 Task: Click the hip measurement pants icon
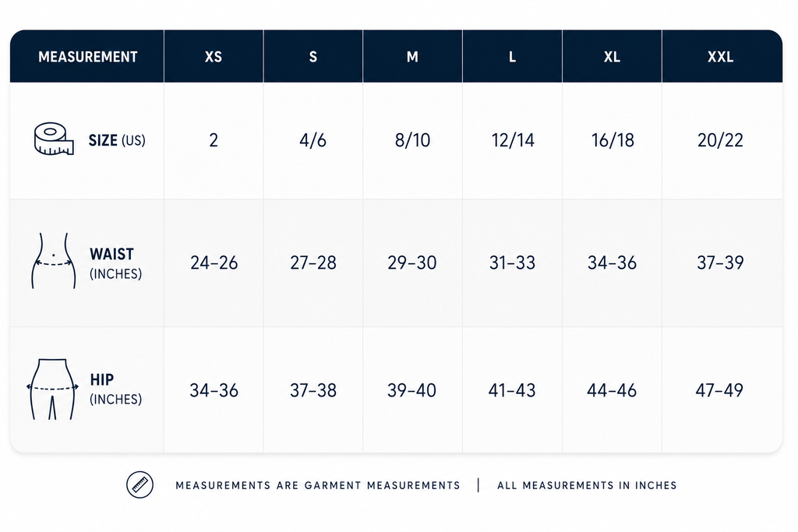click(52, 389)
